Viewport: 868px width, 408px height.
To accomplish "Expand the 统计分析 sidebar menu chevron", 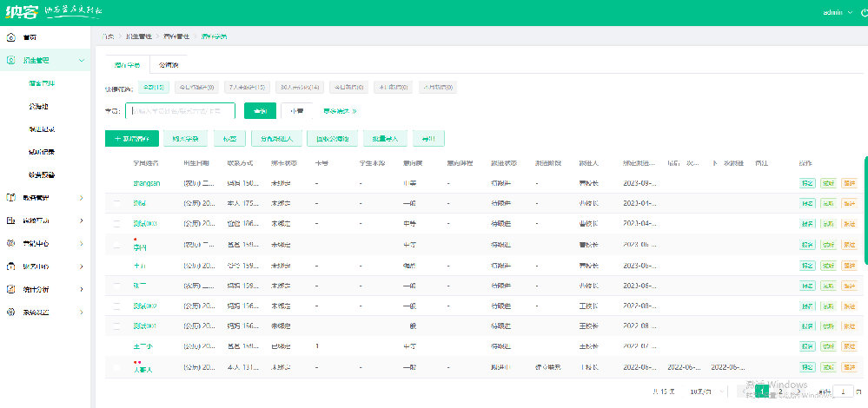I will [82, 289].
